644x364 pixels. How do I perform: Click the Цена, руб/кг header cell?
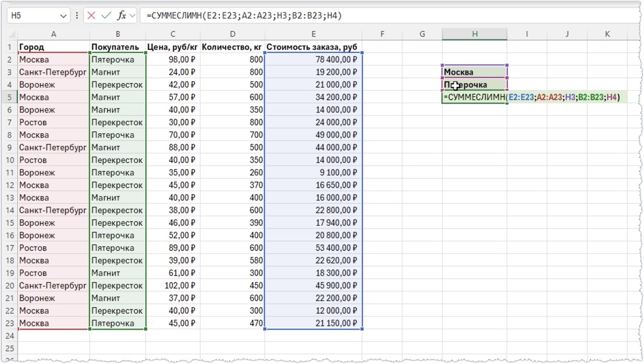173,47
